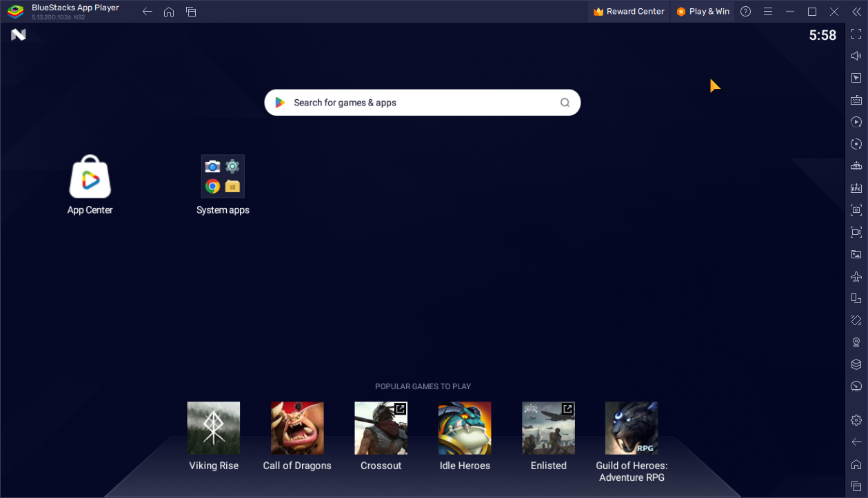This screenshot has width=868, height=498.
Task: Click the back arrow in the right sidebar
Action: click(856, 442)
